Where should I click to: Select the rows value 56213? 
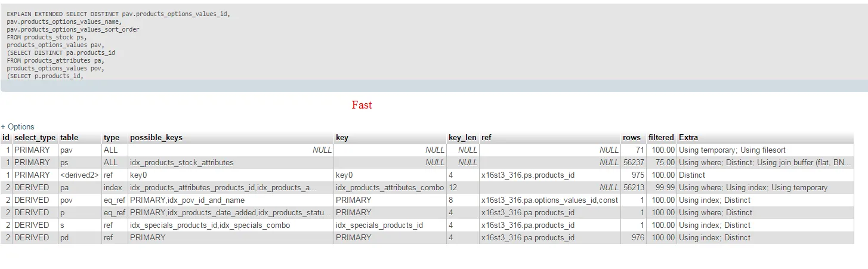point(633,187)
